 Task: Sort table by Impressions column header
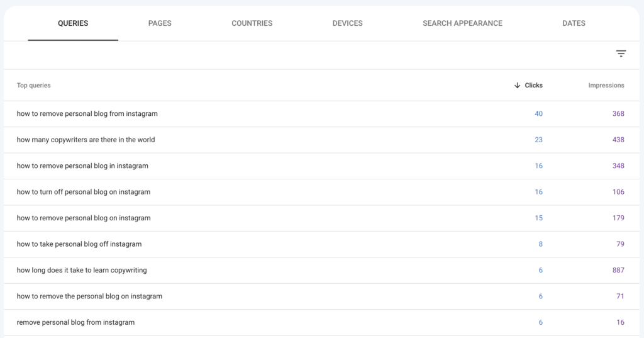606,86
